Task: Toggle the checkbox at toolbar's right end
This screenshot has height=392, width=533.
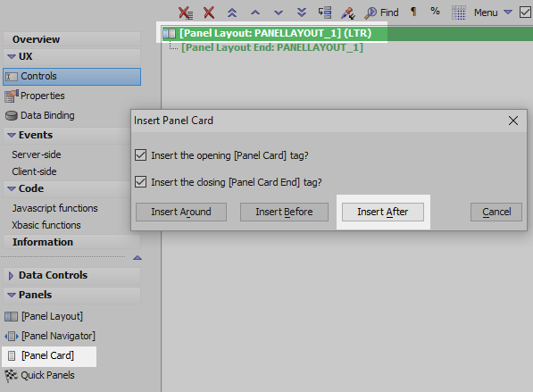Action: pos(526,13)
